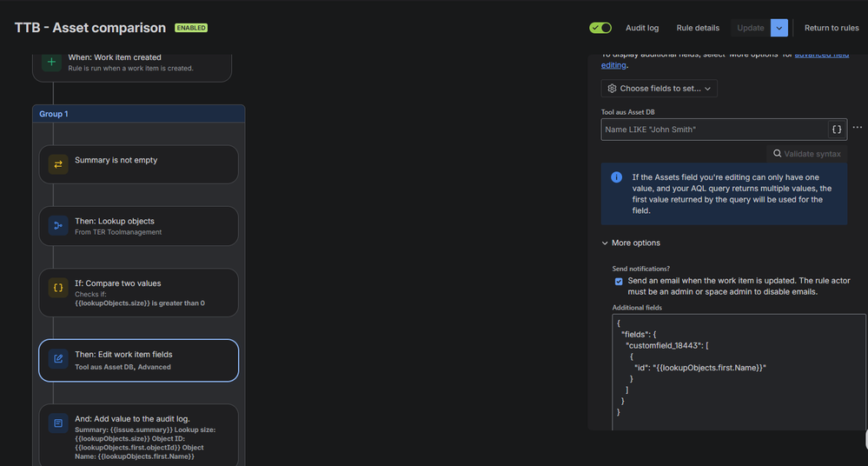
Task: Click the Edit work item pencil icon
Action: click(x=58, y=359)
